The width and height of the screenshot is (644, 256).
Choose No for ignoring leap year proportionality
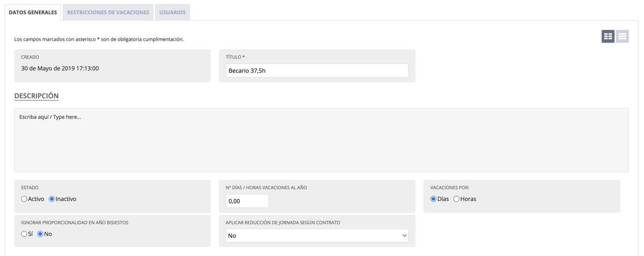(x=40, y=234)
